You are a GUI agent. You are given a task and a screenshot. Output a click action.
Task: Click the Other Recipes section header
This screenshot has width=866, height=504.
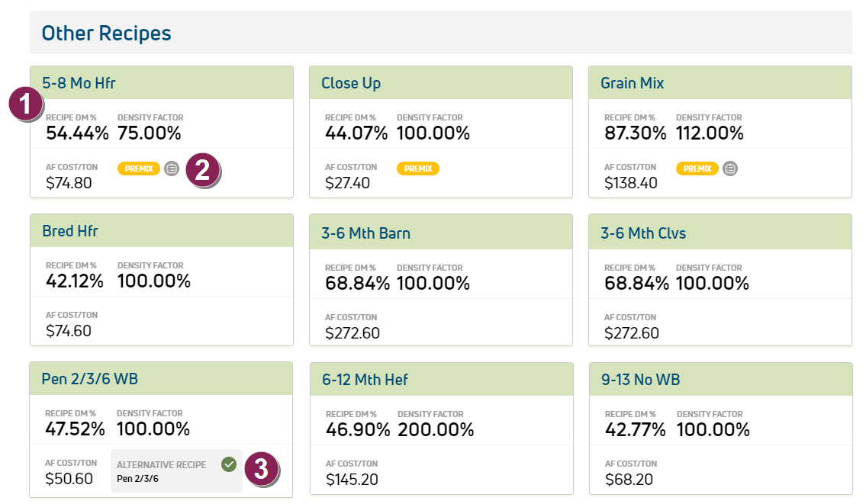click(x=107, y=33)
